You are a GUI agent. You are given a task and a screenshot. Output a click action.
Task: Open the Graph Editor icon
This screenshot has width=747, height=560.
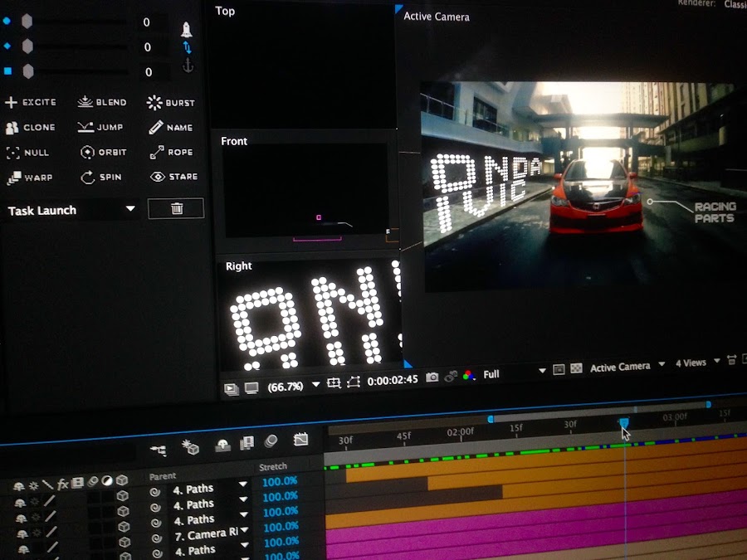(300, 439)
